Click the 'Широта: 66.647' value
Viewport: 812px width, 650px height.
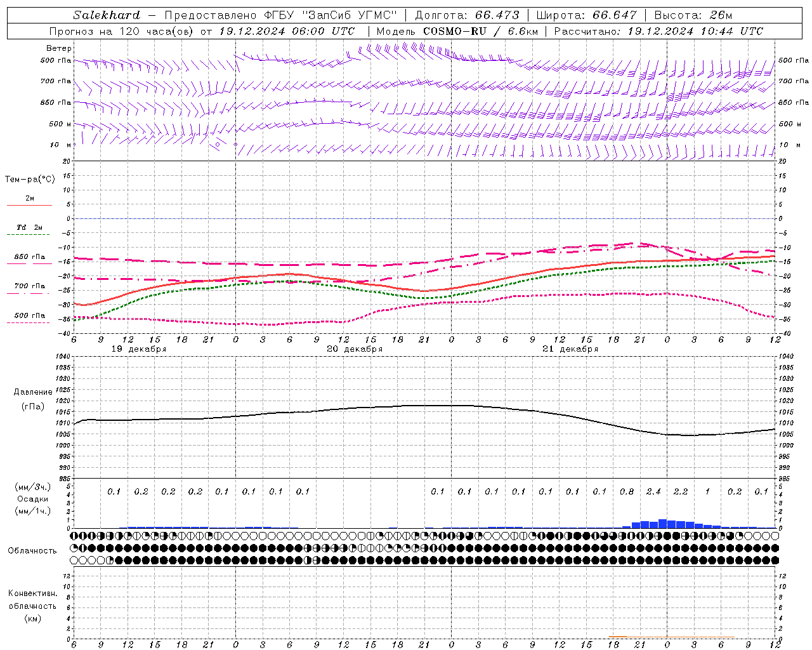586,15
